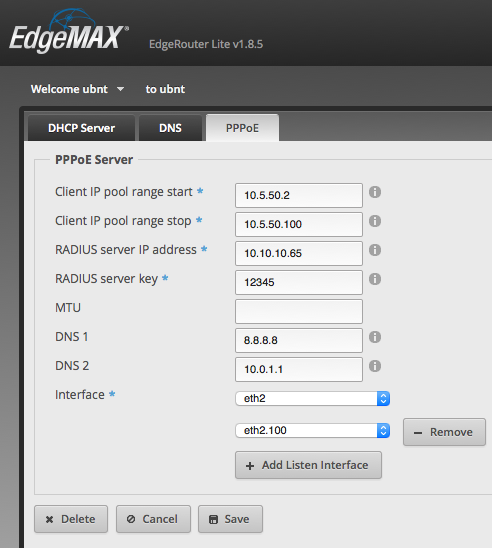Select the PPPoE tab
The width and height of the screenshot is (492, 548).
242,128
